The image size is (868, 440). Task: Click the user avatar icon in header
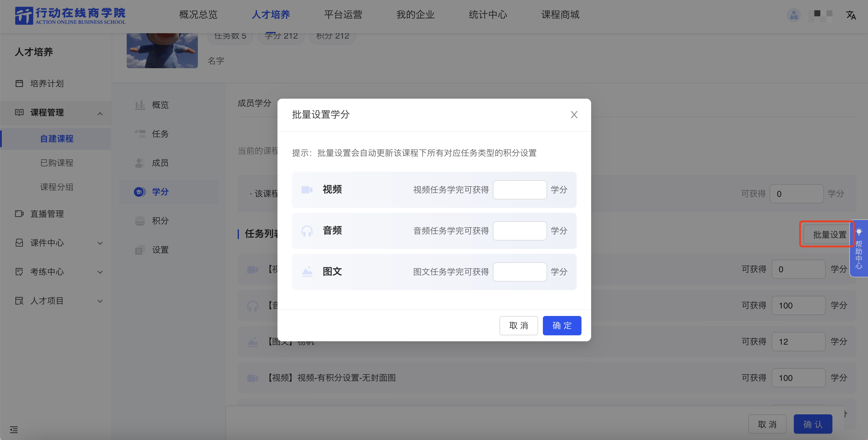tap(794, 15)
